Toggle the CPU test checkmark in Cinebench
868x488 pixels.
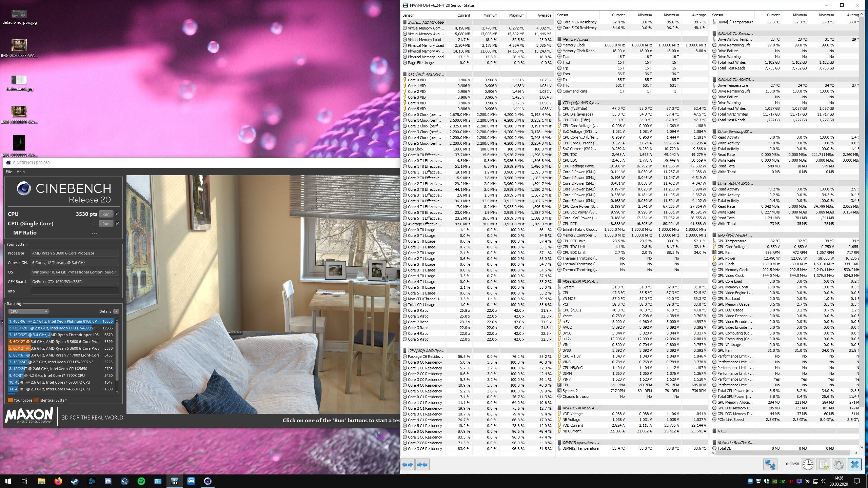coord(117,213)
